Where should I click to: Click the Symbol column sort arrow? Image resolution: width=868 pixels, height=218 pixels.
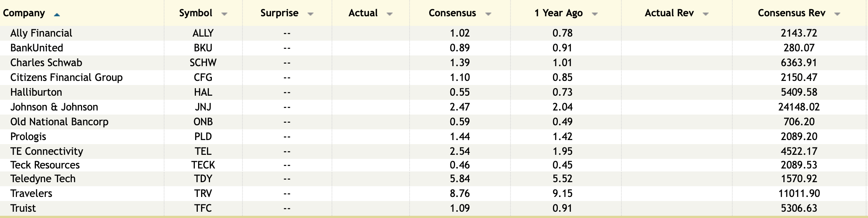(224, 14)
